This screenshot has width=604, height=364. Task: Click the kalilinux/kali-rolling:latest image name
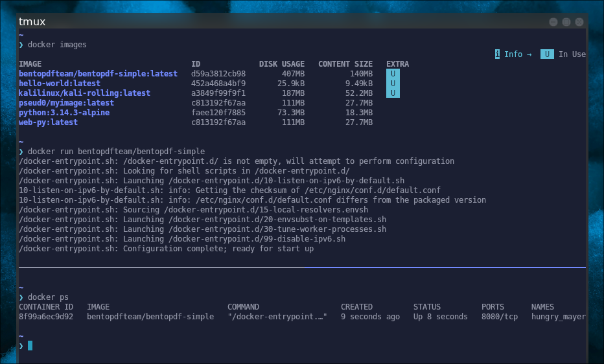[84, 93]
